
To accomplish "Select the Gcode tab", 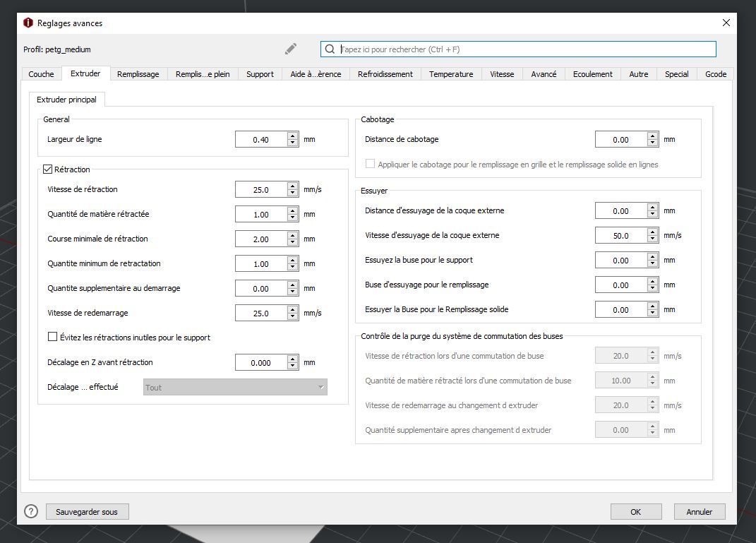I will 715,74.
